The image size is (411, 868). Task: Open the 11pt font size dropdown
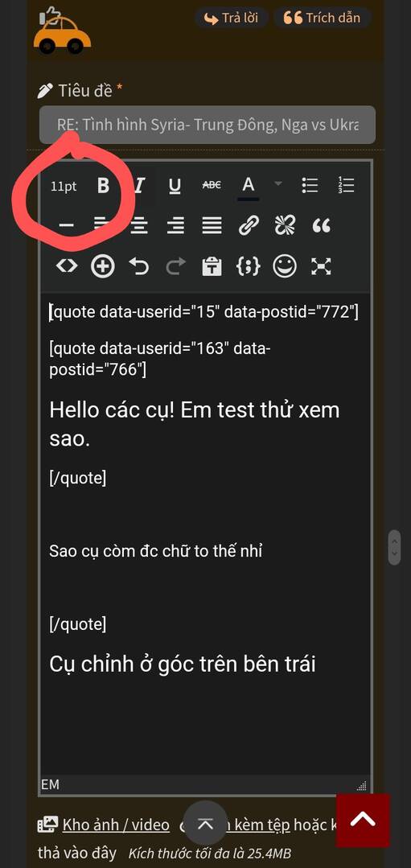64,187
